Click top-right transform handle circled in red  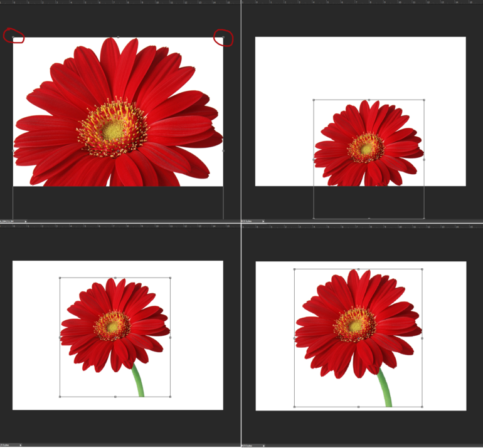pos(223,37)
